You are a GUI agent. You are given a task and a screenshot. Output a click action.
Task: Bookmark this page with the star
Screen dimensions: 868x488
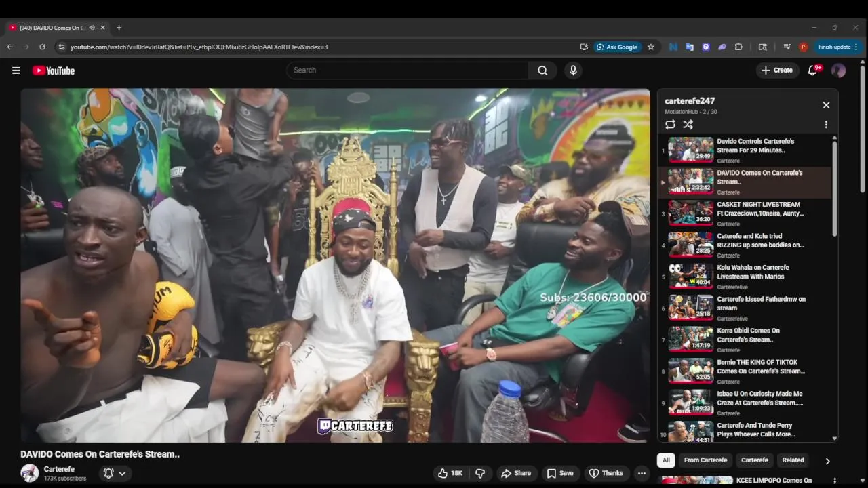(x=651, y=47)
